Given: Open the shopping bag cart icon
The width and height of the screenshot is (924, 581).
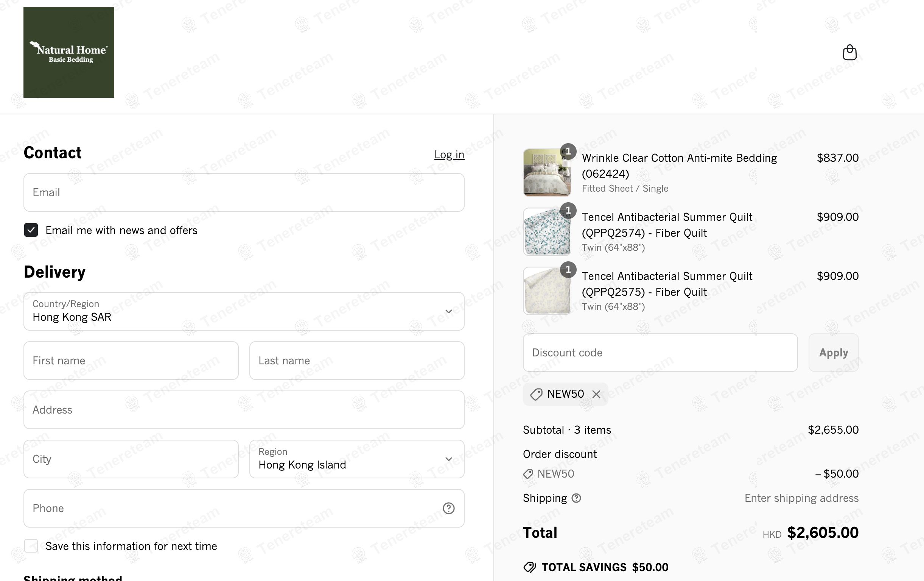Looking at the screenshot, I should pyautogui.click(x=849, y=52).
